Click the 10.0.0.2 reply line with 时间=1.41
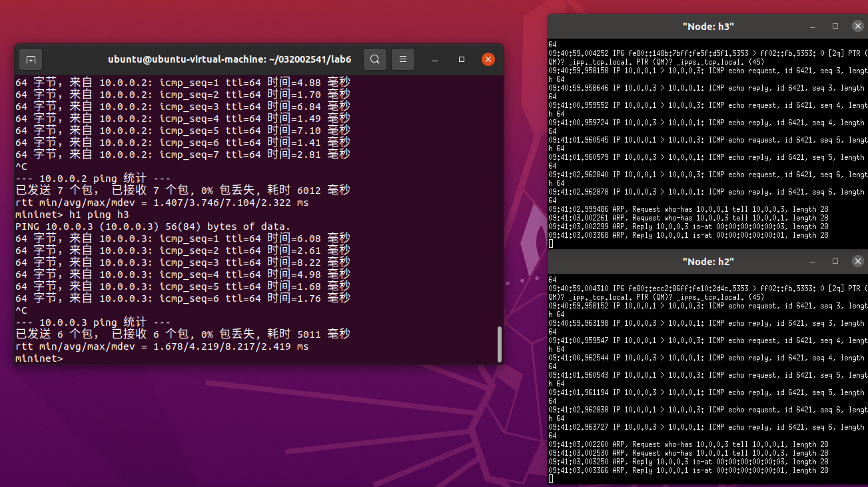 click(183, 142)
